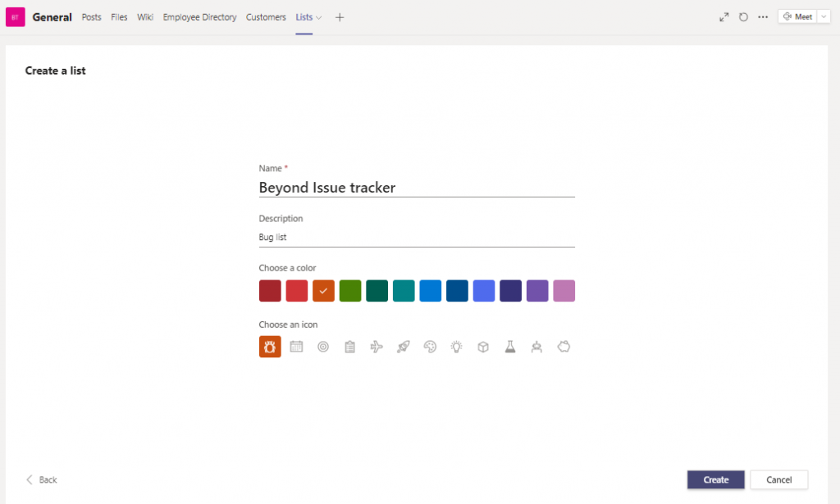Choose the piggy bank icon
Image resolution: width=840 pixels, height=504 pixels.
[x=564, y=347]
